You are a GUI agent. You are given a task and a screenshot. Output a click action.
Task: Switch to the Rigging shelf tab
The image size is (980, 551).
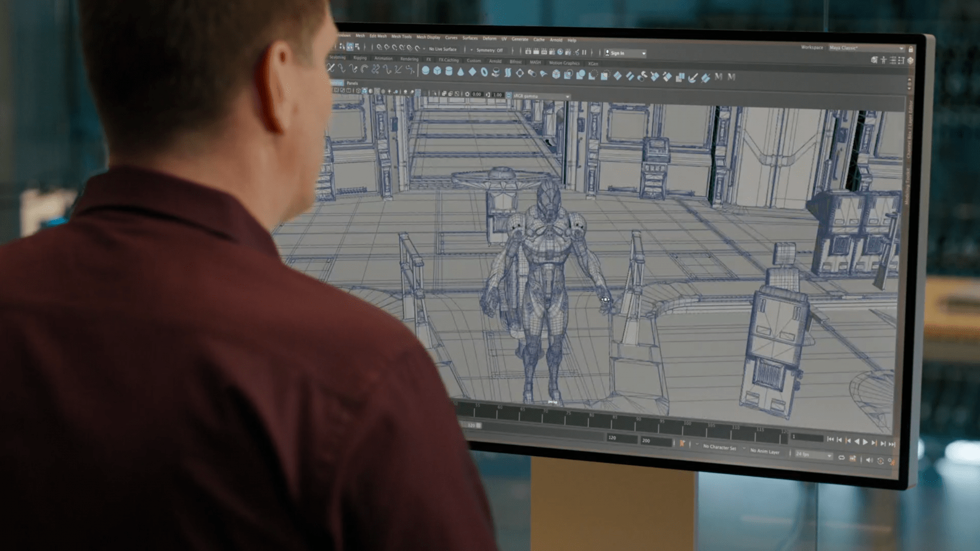[x=360, y=58]
